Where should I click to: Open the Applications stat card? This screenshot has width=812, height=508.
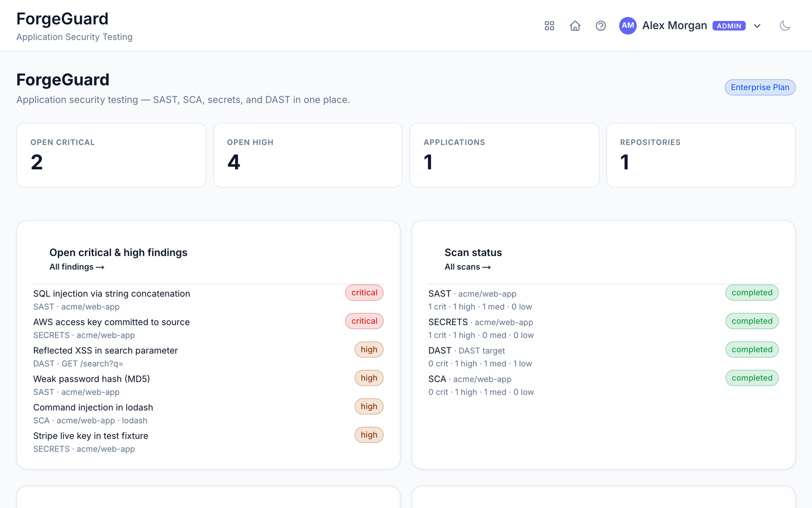pos(504,155)
